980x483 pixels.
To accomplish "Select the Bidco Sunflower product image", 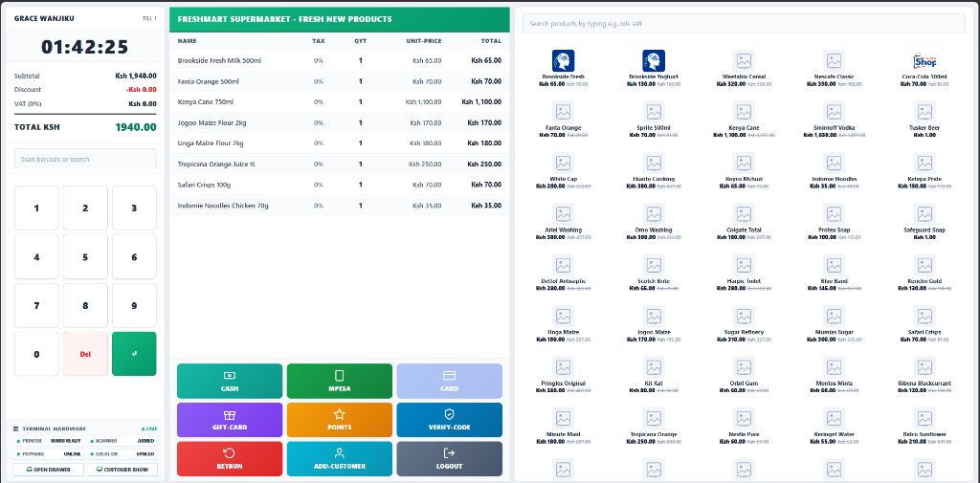I will pos(924,419).
